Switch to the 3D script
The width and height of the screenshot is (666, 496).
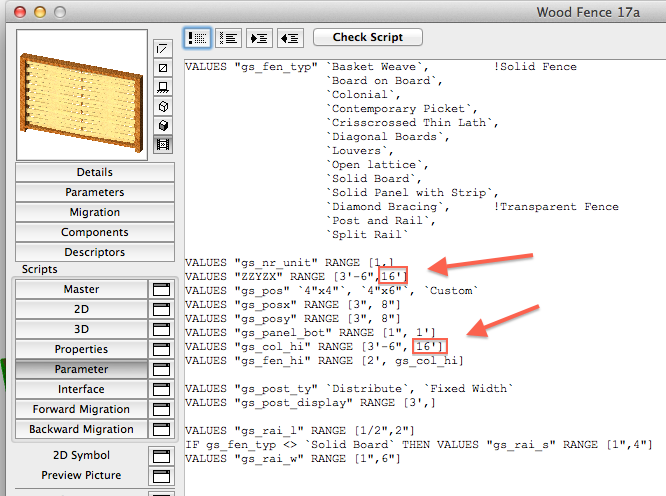82,329
